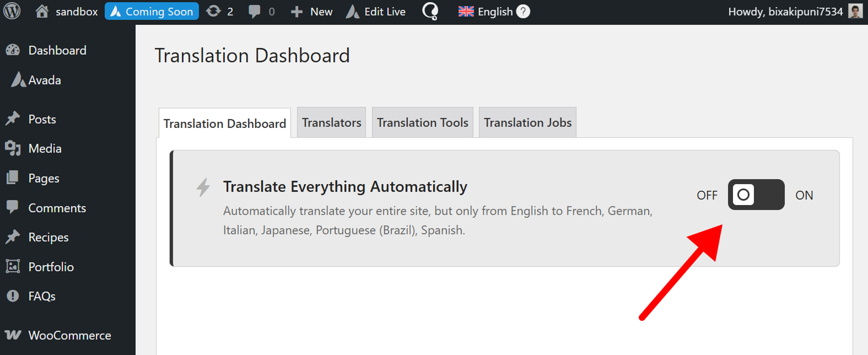
Task: Open the sandbox site home icon
Action: pyautogui.click(x=42, y=12)
